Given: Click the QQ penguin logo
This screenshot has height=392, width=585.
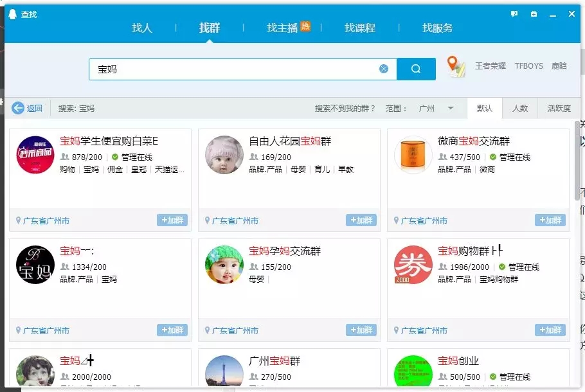Looking at the screenshot, I should [13, 14].
